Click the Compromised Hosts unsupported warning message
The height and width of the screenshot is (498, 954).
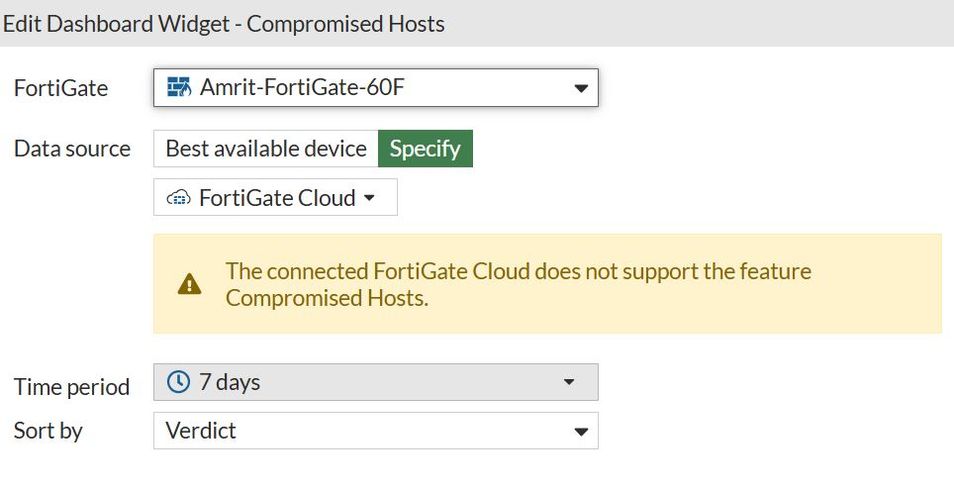click(x=518, y=284)
